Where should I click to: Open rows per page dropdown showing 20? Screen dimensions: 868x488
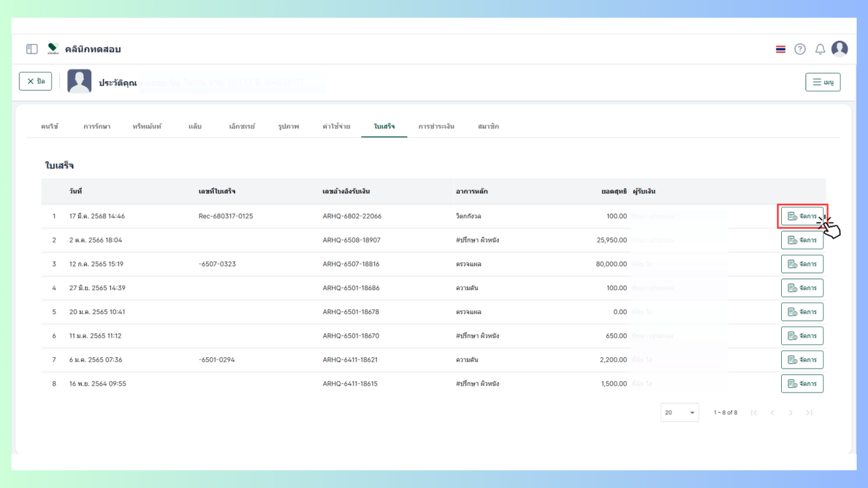coord(680,412)
